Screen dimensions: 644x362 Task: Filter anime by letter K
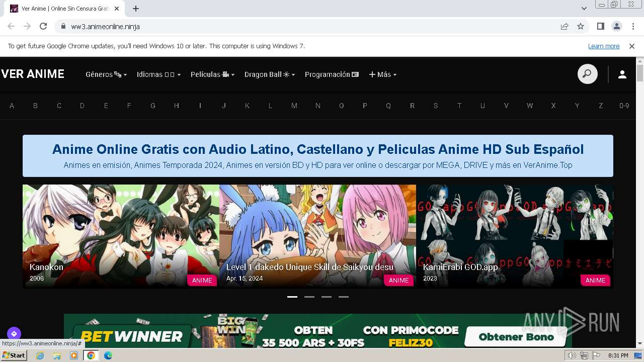coord(247,106)
